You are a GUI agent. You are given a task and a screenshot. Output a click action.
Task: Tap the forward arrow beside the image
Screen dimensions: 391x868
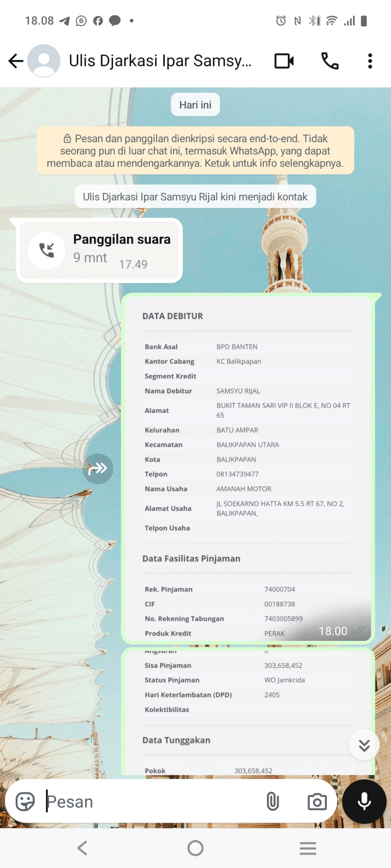[98, 469]
